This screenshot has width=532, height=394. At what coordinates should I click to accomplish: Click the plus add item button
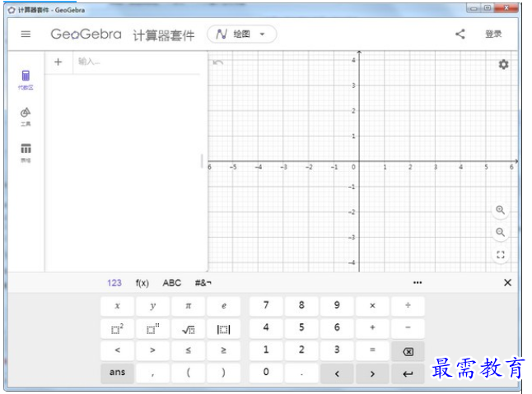tap(58, 62)
